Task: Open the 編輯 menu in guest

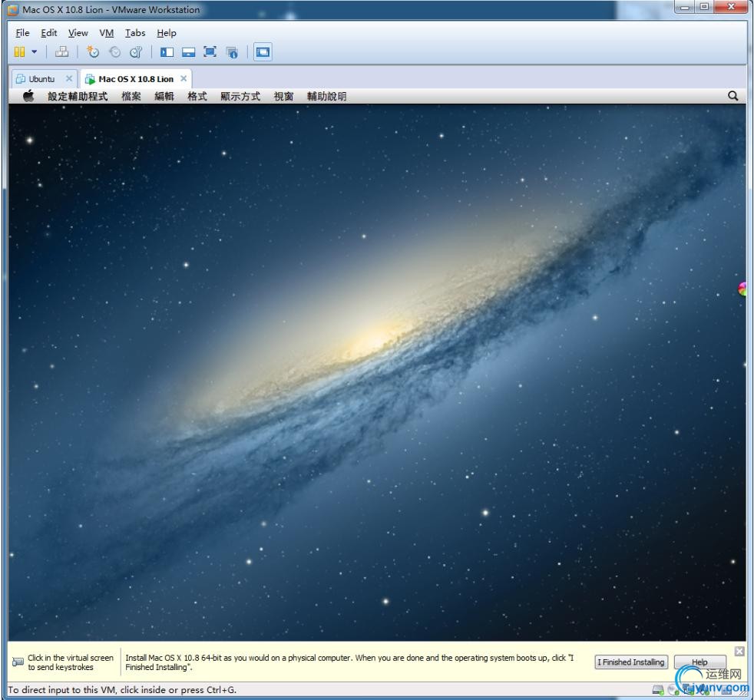Action: point(164,96)
